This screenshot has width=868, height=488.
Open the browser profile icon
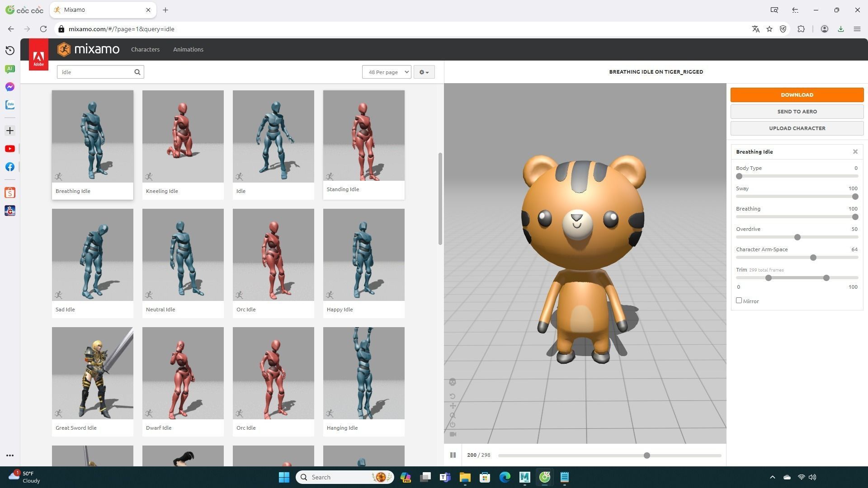tap(824, 29)
